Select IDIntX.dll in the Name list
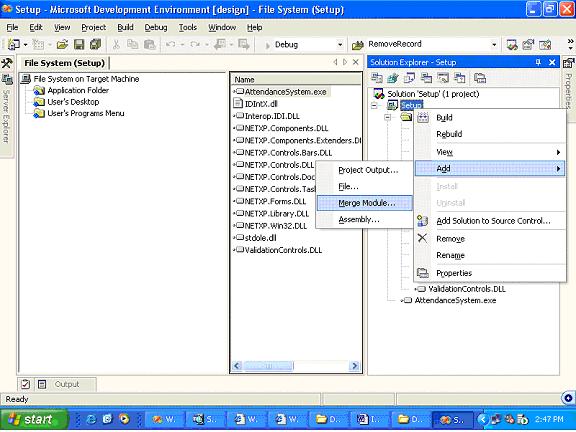Image resolution: width=576 pixels, height=432 pixels. click(x=261, y=104)
